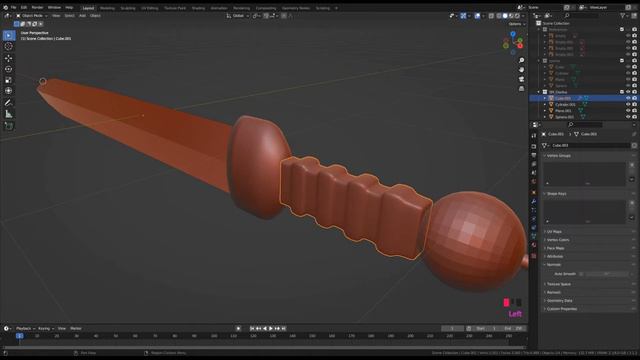Screen dimensions: 640x360
Task: Activate the Select Box tool
Action: (9, 36)
